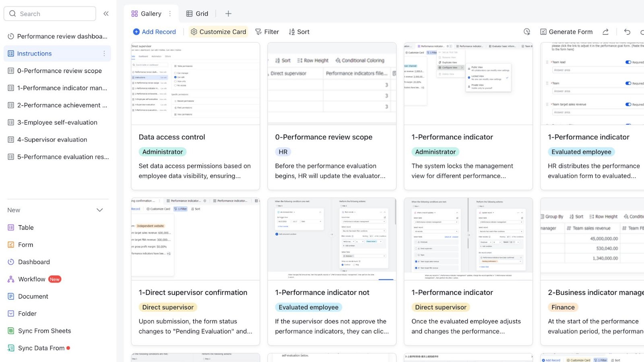
Task: Collapse the New section in the sidebar
Action: tap(99, 210)
